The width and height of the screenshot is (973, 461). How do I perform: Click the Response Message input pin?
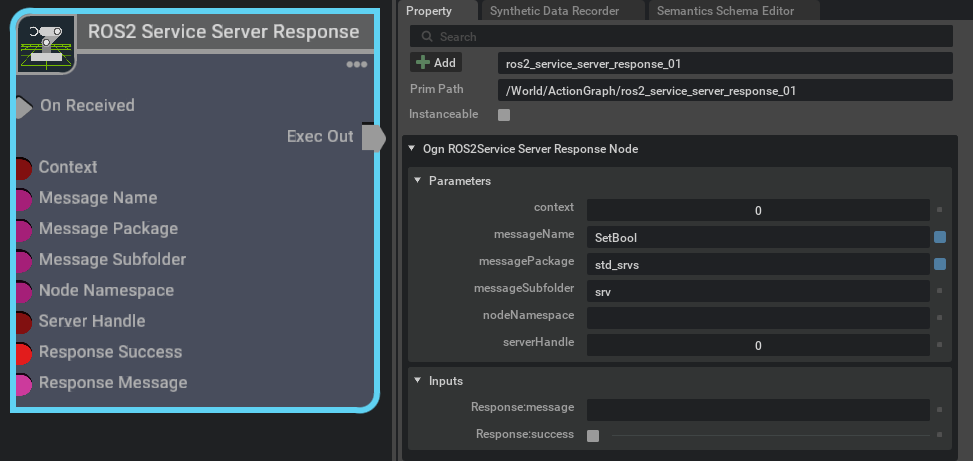coord(23,384)
